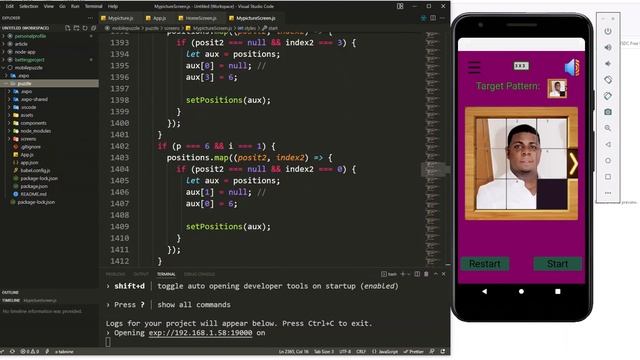Maximize the terminal panel with the chevron

(x=436, y=274)
